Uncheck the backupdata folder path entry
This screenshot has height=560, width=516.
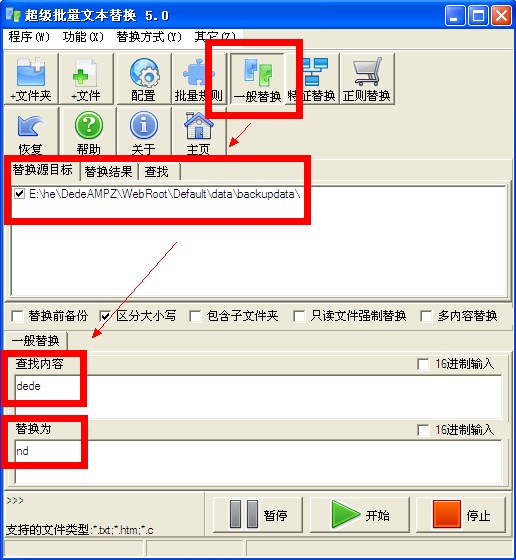[x=19, y=194]
